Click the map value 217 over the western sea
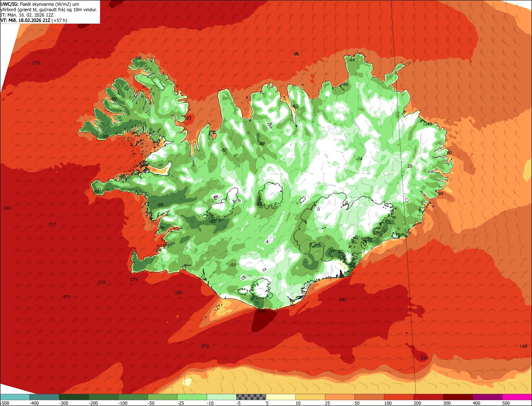The image size is (532, 406). pos(52,224)
